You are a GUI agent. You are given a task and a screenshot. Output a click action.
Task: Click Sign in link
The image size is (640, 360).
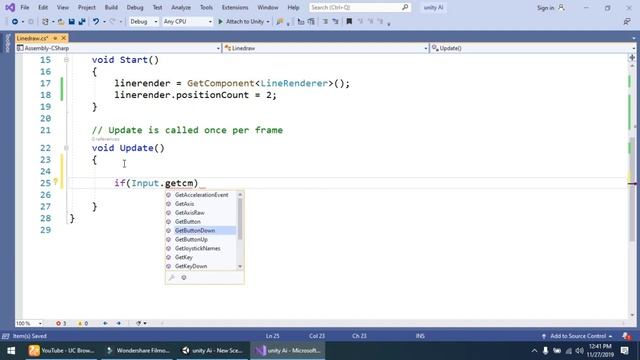coord(545,8)
